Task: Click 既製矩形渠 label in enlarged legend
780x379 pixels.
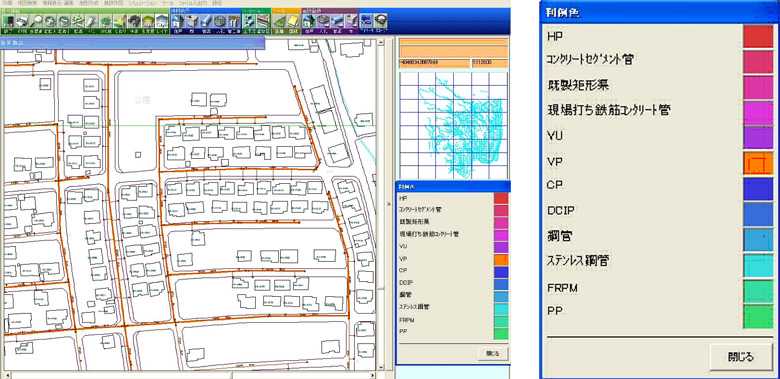Action: pyautogui.click(x=578, y=85)
